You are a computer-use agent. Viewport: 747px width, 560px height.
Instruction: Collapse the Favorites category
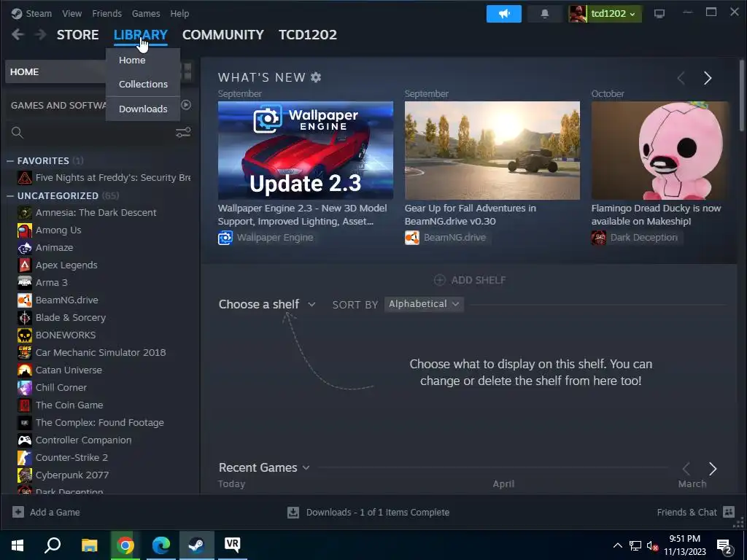click(10, 161)
